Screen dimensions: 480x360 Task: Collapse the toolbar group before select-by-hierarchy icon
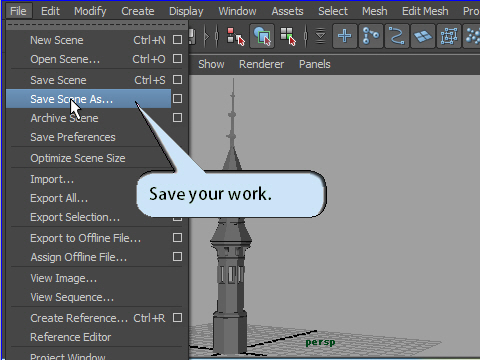click(x=217, y=36)
